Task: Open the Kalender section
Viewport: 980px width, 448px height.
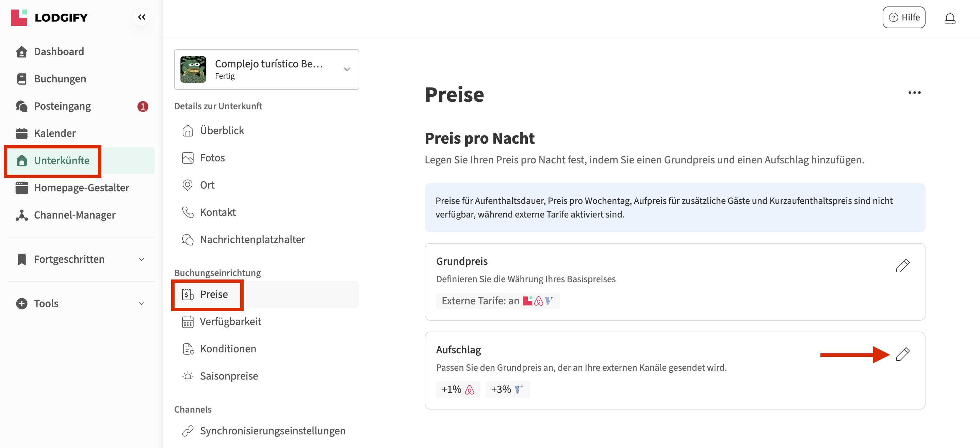Action: pyautogui.click(x=55, y=133)
